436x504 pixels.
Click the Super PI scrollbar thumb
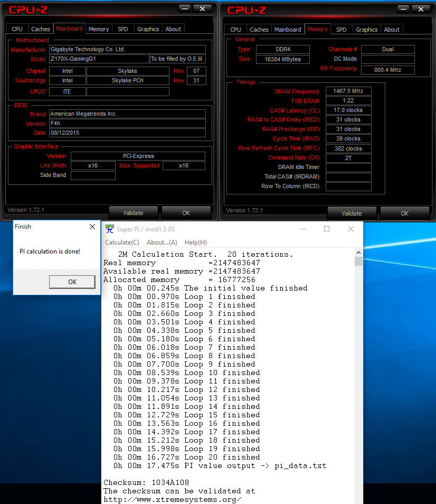358,261
